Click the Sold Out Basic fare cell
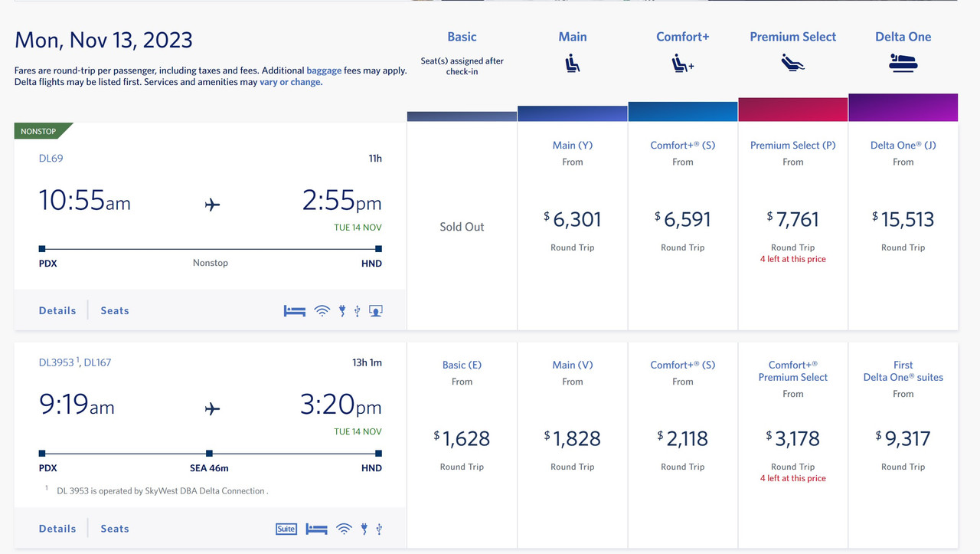This screenshot has width=980, height=554. click(462, 226)
